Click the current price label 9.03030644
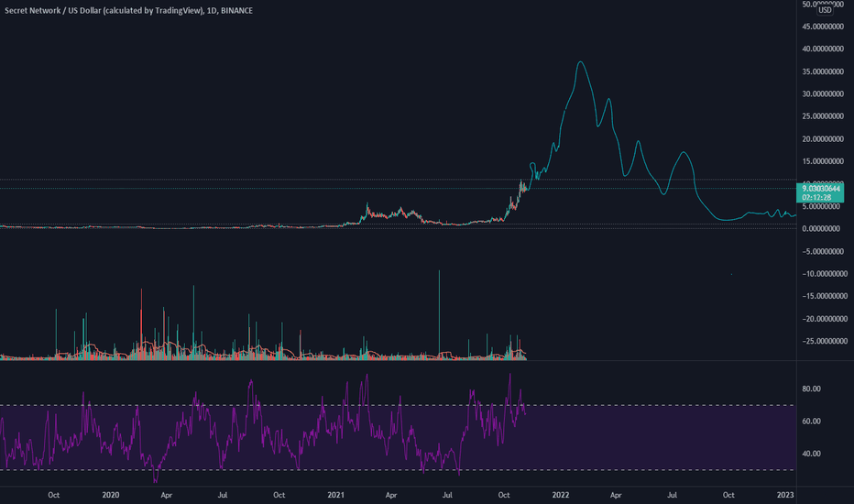This screenshot has width=854, height=504. (821, 189)
